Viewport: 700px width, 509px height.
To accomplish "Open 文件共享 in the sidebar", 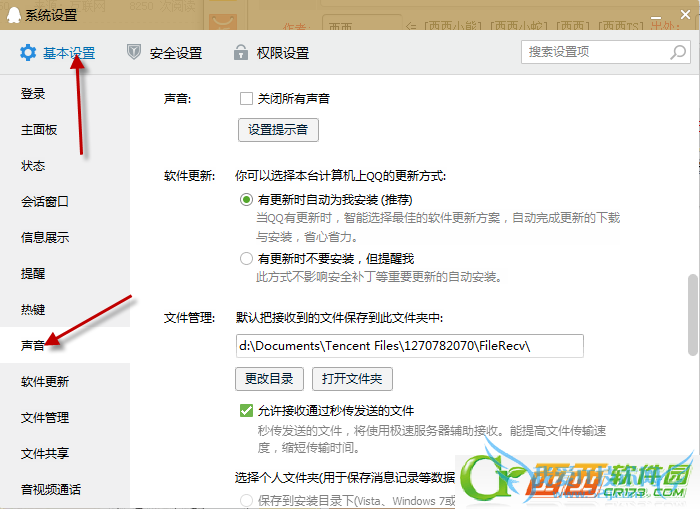I will 45,454.
